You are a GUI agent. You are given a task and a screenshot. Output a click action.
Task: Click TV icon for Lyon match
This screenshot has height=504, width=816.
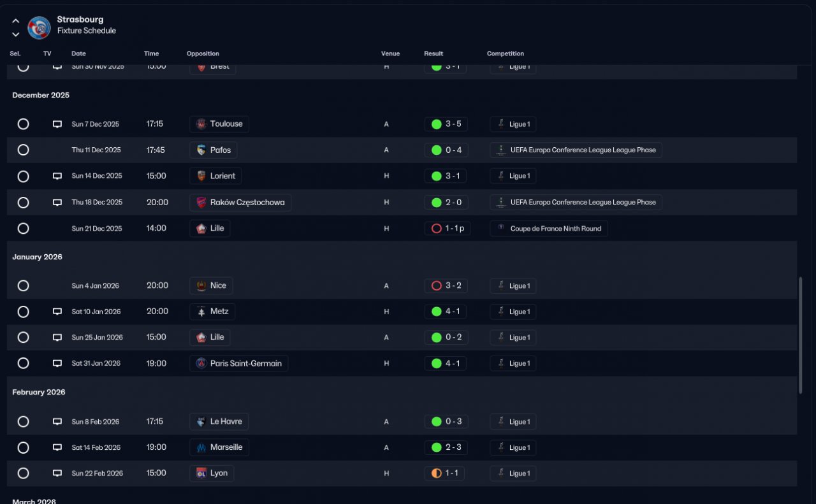(57, 473)
